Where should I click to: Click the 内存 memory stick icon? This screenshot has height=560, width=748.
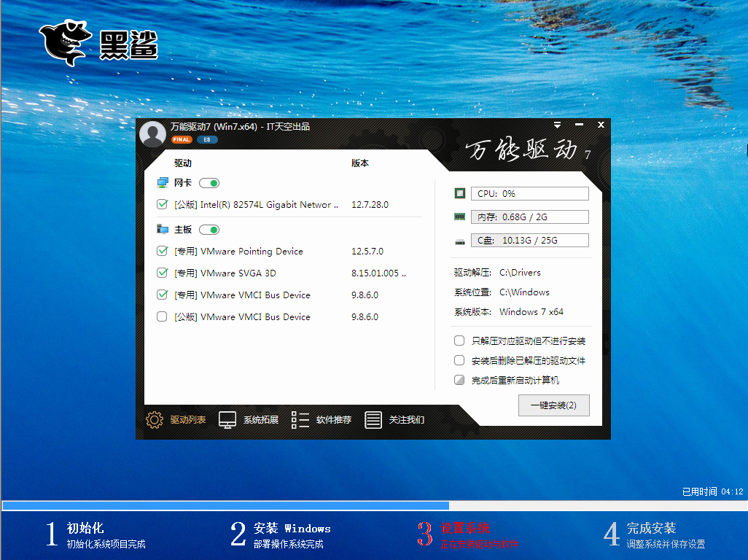tap(459, 216)
